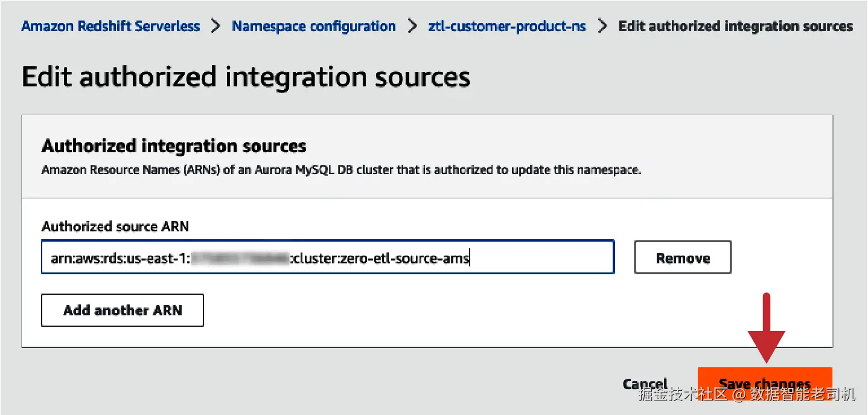Click the Authorized source ARN label
The image size is (868, 415).
click(115, 227)
